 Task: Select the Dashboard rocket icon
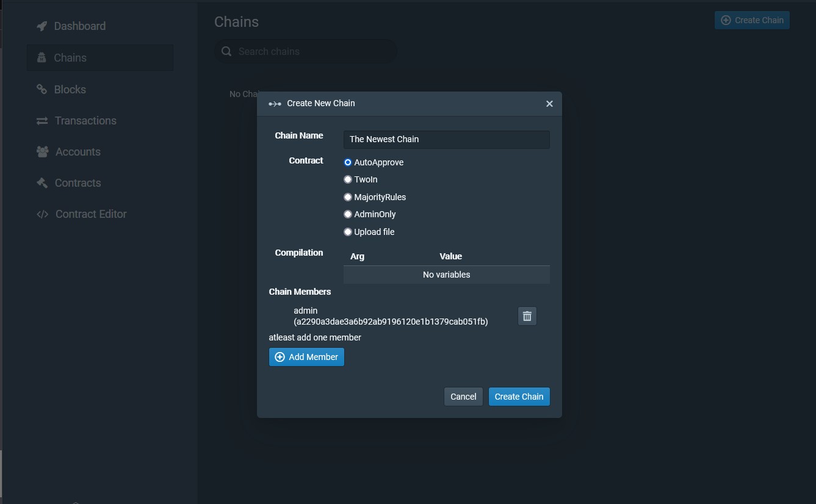coord(41,26)
